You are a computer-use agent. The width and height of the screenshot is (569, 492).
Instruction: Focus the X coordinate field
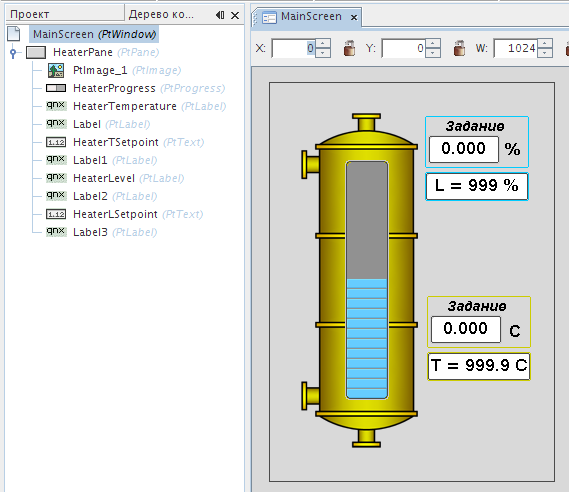click(293, 48)
